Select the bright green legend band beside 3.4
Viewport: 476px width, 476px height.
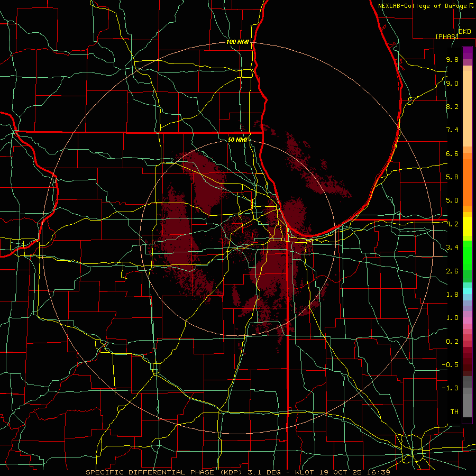(x=467, y=255)
